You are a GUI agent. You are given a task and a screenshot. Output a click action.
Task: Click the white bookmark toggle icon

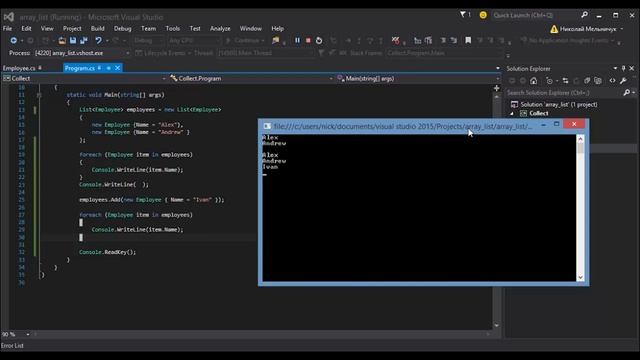tap(468, 40)
